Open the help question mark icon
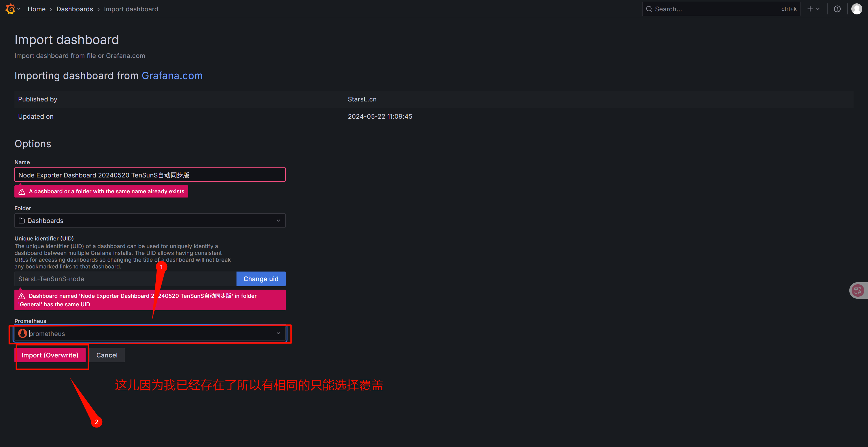Viewport: 868px width, 447px height. (837, 9)
